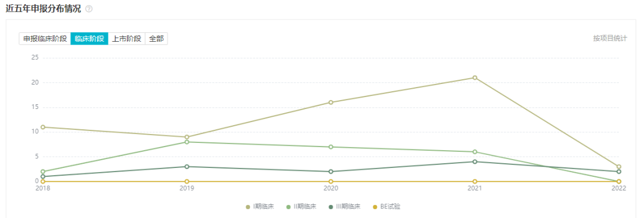Click I期临床 data point at 2021
Image resolution: width=644 pixels, height=218 pixels.
475,77
